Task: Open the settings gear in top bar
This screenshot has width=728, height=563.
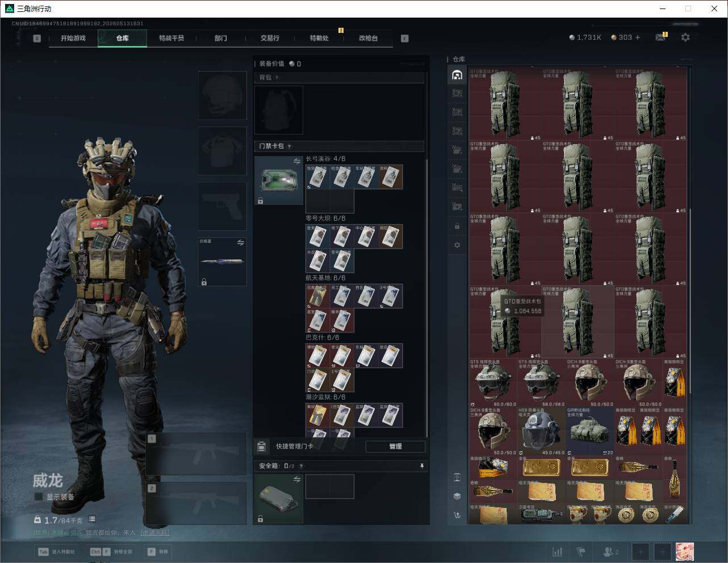Action: (685, 37)
